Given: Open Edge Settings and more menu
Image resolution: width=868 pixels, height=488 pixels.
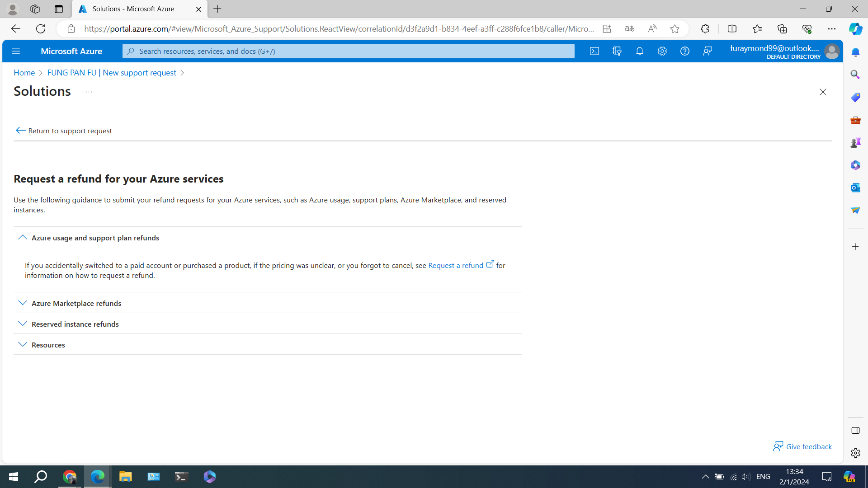Looking at the screenshot, I should click(832, 29).
